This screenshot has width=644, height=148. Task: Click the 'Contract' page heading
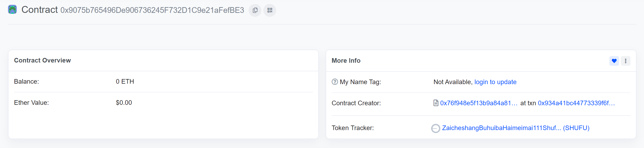39,10
